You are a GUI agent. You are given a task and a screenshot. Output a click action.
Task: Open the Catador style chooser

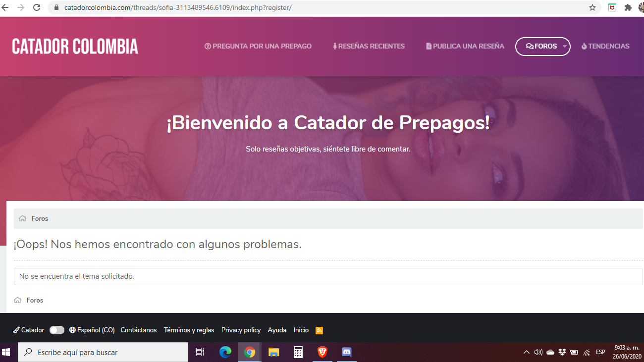29,330
